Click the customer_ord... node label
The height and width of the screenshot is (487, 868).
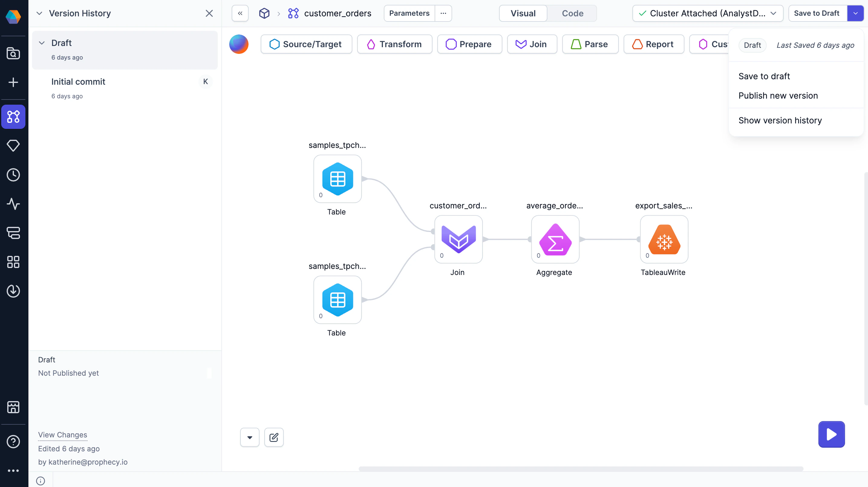(458, 206)
